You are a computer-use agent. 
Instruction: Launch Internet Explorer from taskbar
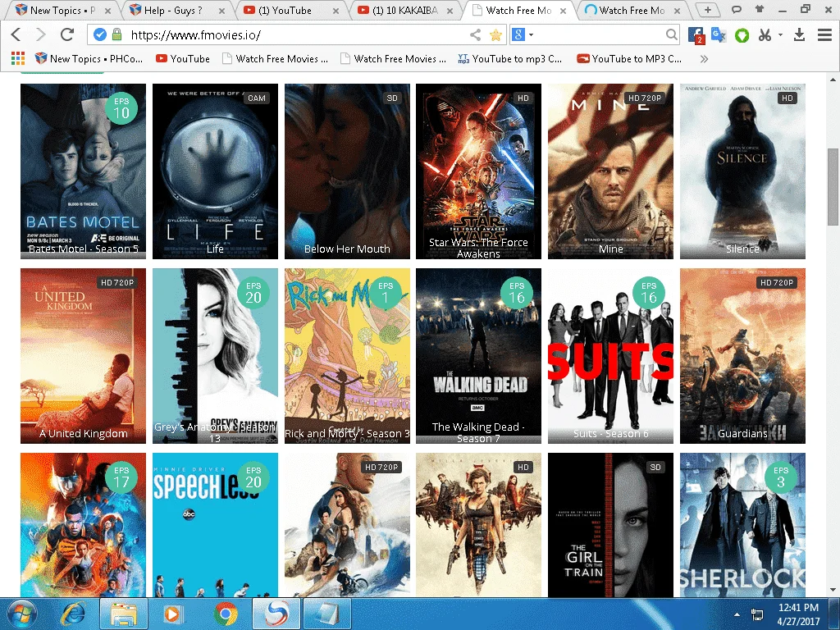click(x=72, y=614)
